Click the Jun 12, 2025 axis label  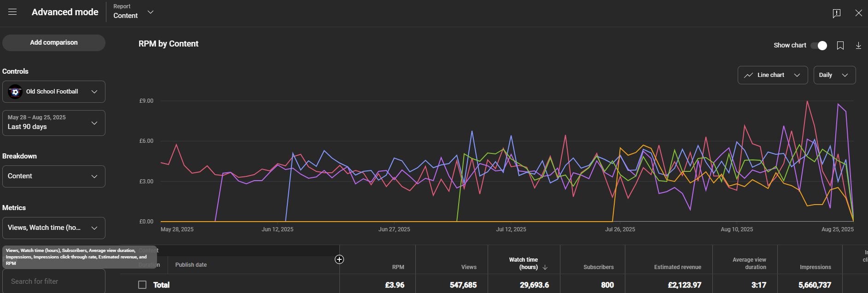point(277,229)
